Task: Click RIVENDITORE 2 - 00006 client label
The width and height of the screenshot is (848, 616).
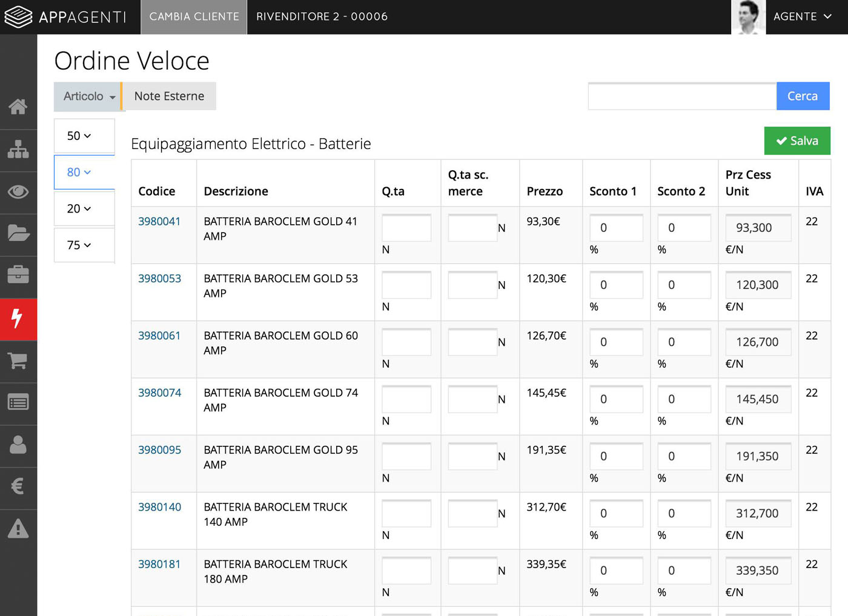Action: coord(322,17)
